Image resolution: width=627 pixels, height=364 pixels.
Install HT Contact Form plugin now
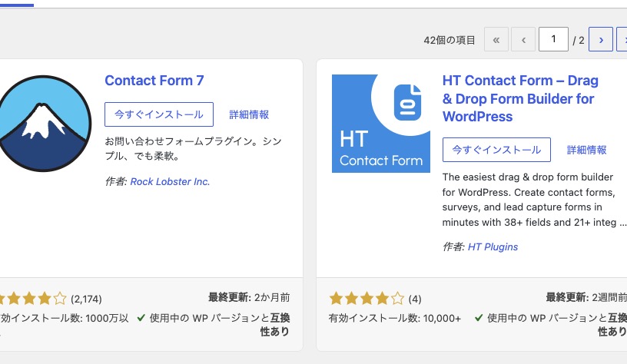[496, 150]
